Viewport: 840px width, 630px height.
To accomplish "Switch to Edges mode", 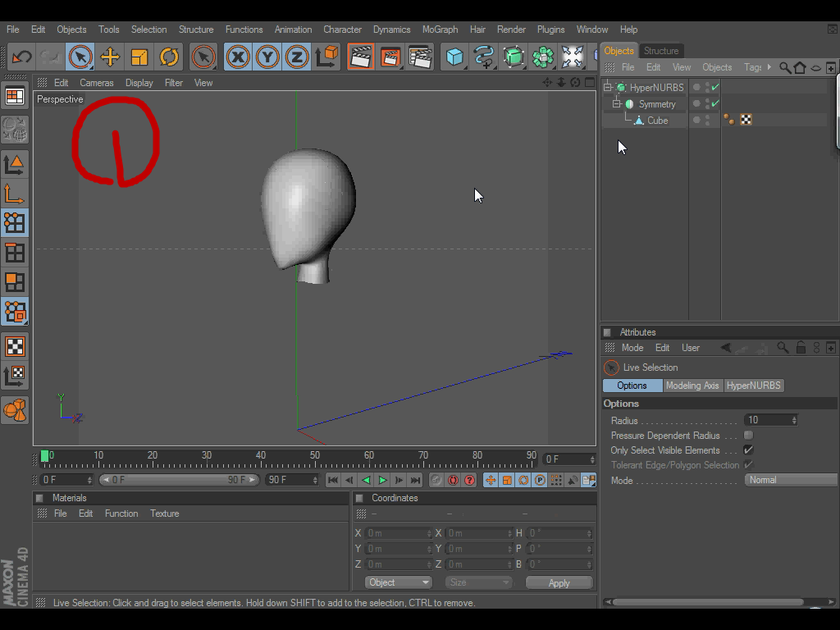I will pyautogui.click(x=15, y=253).
